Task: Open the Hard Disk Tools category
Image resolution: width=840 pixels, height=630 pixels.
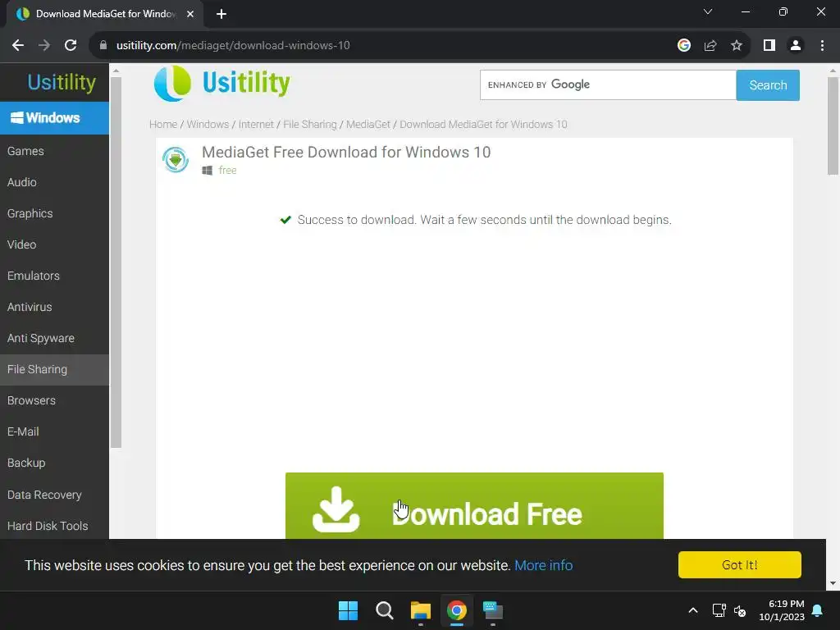Action: tap(54, 526)
